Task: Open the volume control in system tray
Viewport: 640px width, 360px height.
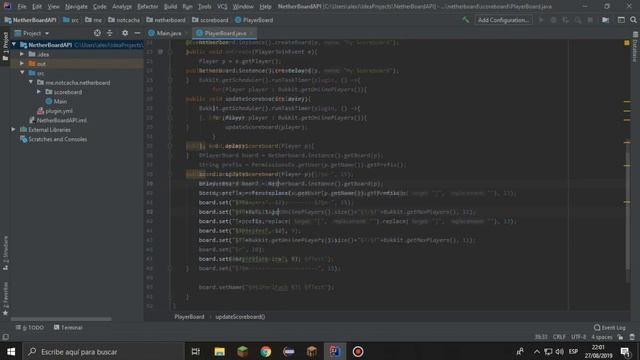Action: pos(560,351)
